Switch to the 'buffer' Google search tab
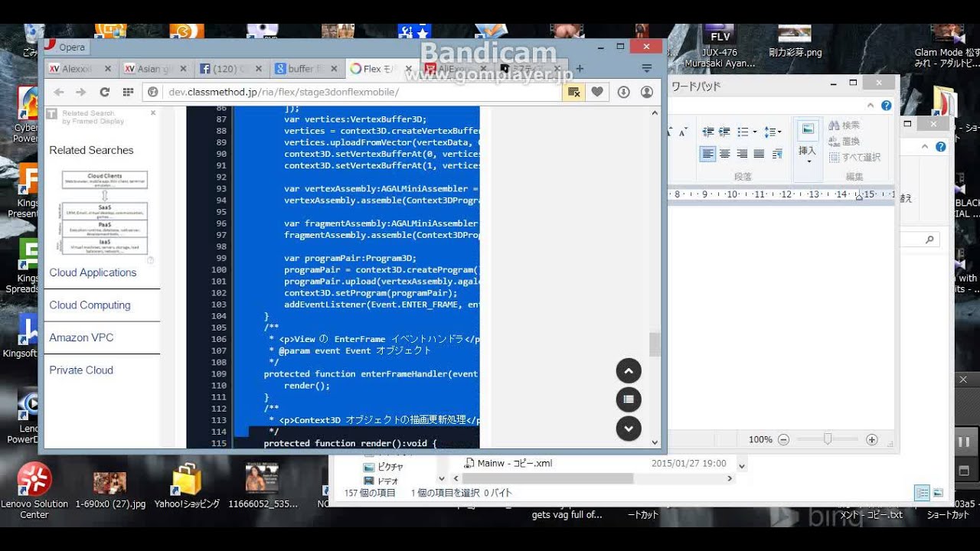The image size is (980, 551). (301, 69)
